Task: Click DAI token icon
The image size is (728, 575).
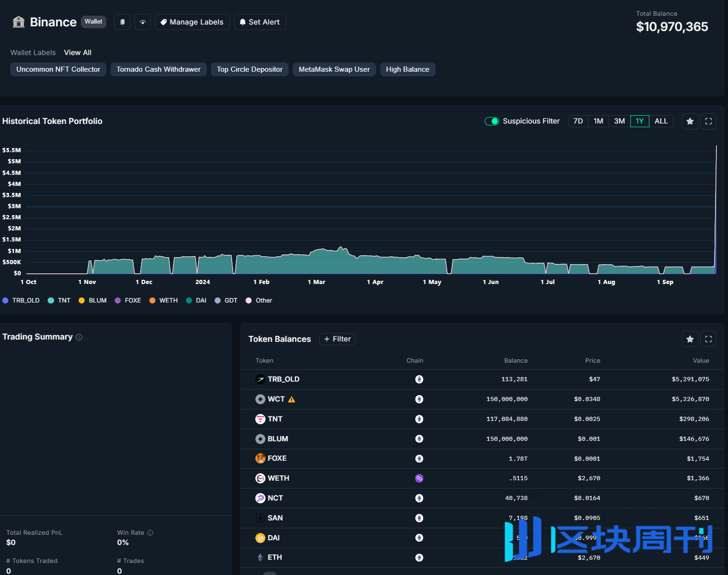Action: click(260, 538)
